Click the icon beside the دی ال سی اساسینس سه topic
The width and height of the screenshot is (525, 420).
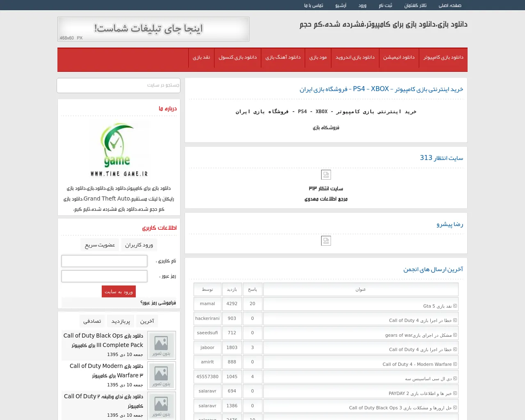455,379
